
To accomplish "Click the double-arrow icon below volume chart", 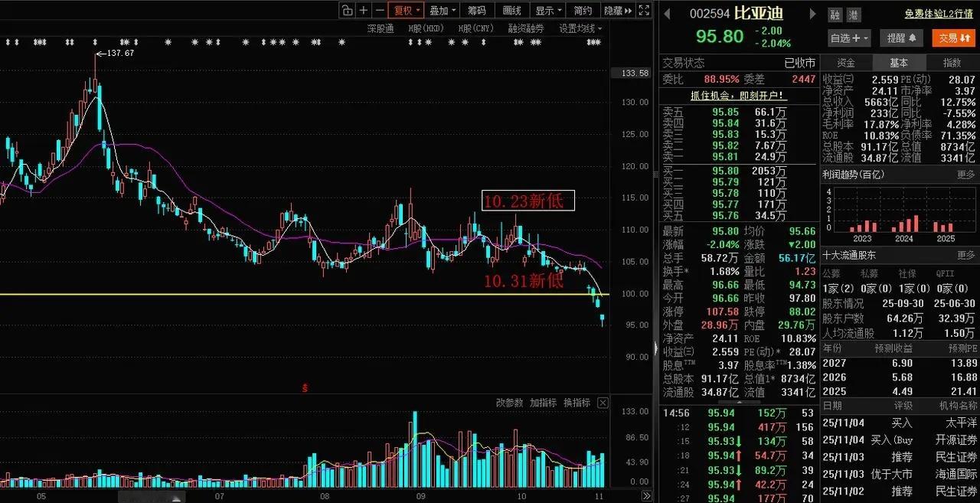I will pos(647,495).
